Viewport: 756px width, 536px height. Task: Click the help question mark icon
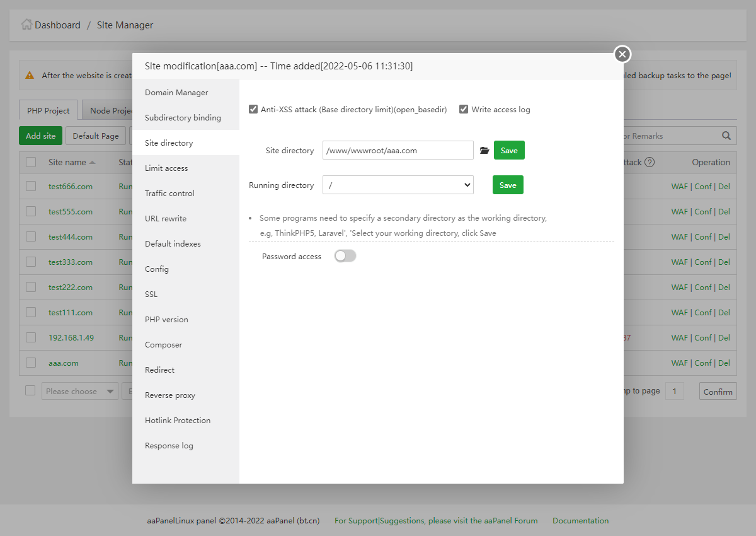point(650,162)
